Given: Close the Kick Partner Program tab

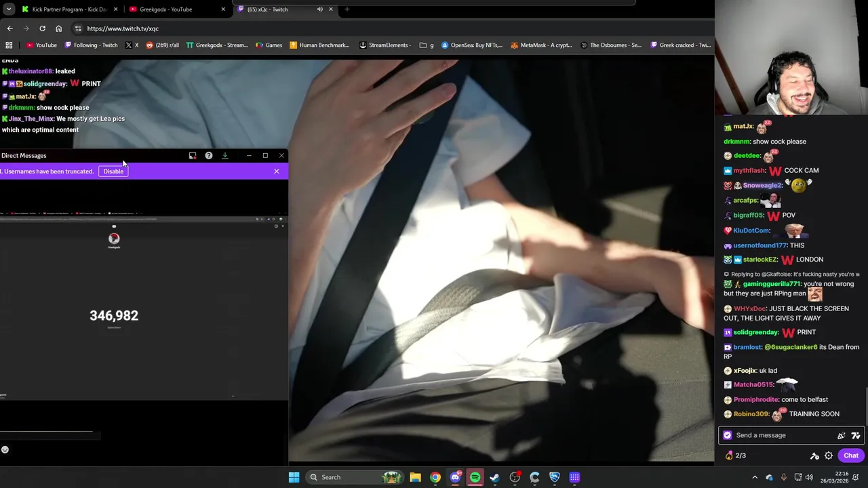Looking at the screenshot, I should tap(115, 9).
